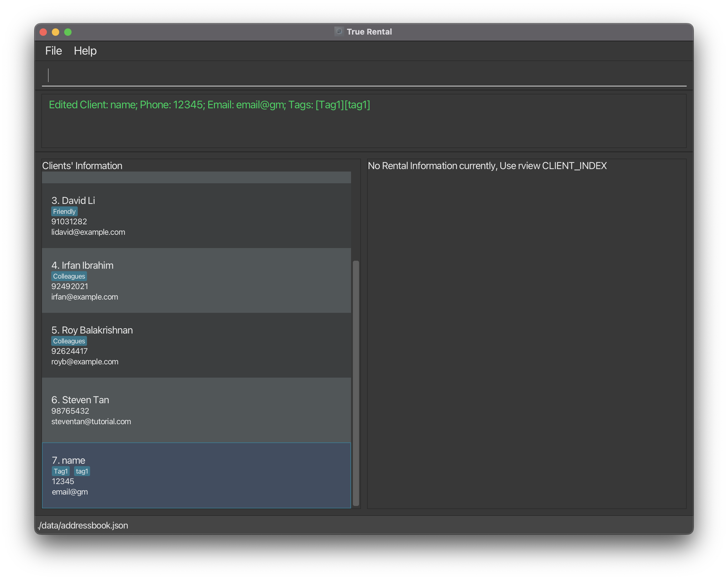Image resolution: width=728 pixels, height=580 pixels.
Task: Click the Edited Client result message
Action: (209, 105)
